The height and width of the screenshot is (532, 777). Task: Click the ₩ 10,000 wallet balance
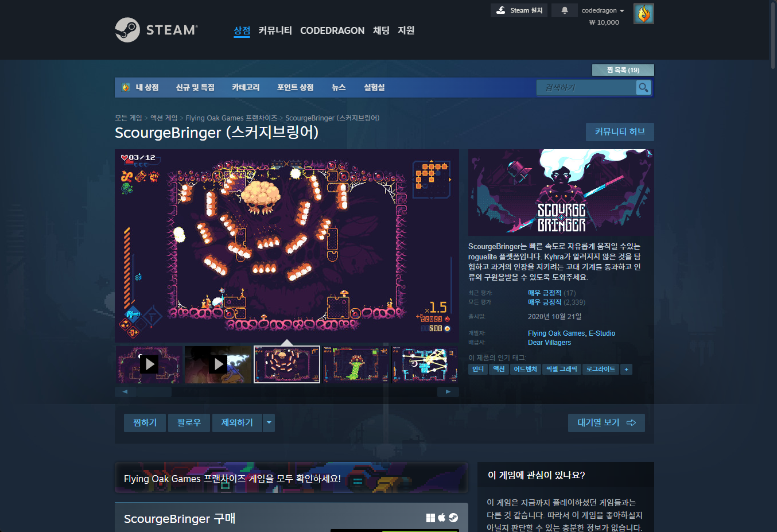(604, 22)
